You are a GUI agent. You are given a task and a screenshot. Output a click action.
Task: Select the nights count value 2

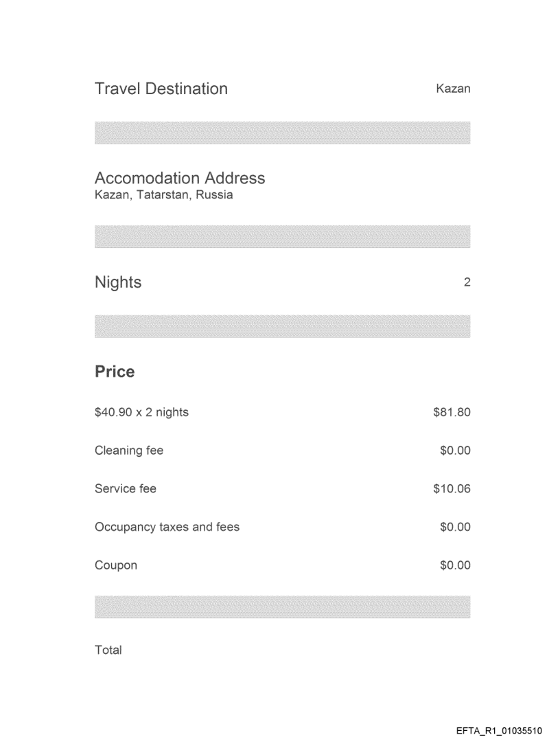[x=467, y=282]
